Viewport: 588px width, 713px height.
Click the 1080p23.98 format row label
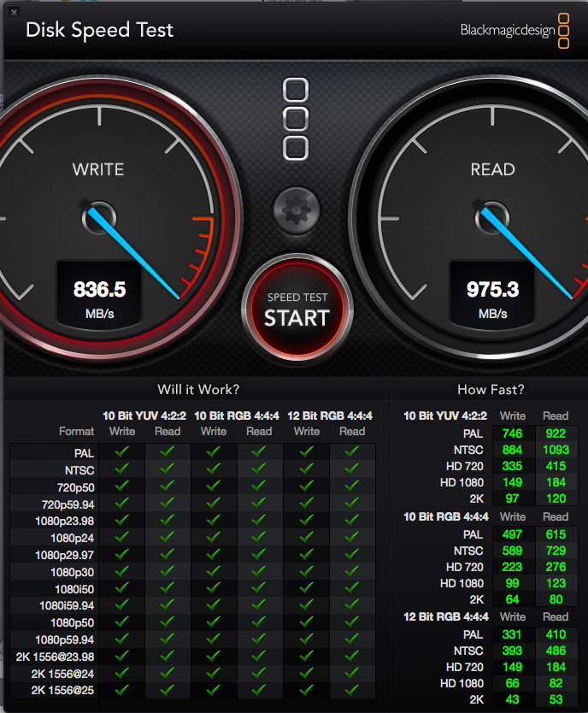pyautogui.click(x=64, y=521)
